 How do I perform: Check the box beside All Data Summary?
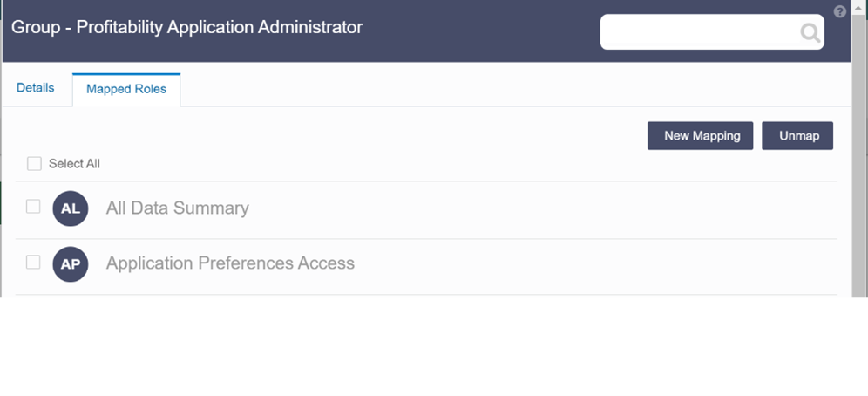coord(33,207)
